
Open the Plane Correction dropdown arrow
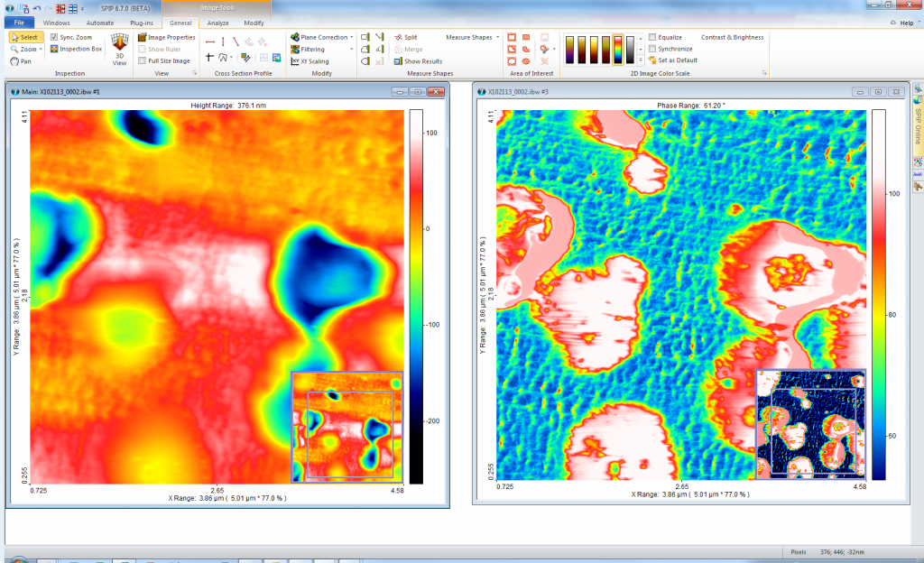352,36
